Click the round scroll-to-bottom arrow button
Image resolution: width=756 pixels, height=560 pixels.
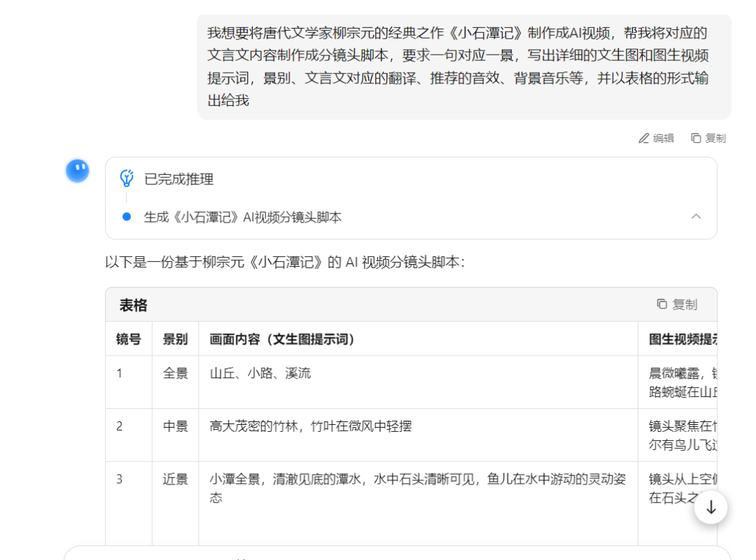(710, 507)
